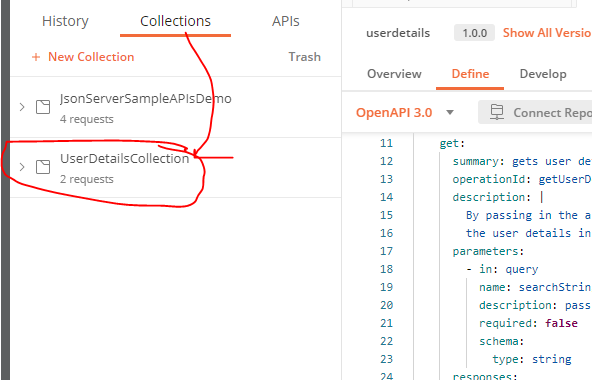
Task: Click the Connect Repository button
Action: click(x=535, y=112)
